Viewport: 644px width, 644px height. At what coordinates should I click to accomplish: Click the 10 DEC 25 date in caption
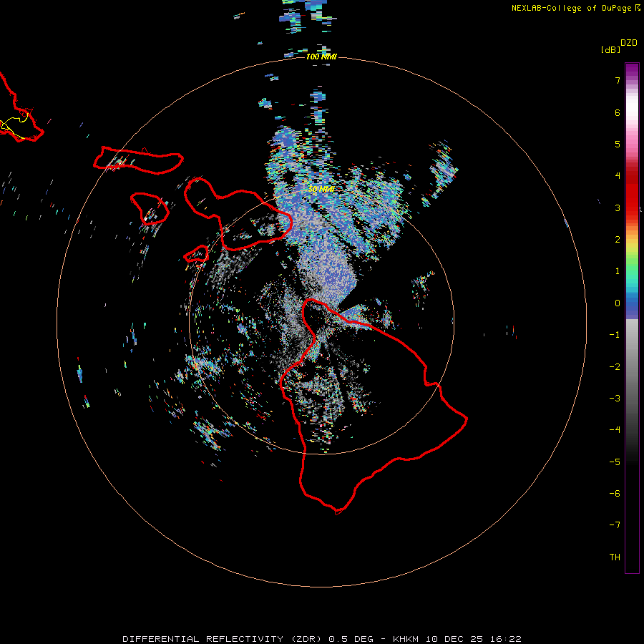(x=454, y=639)
